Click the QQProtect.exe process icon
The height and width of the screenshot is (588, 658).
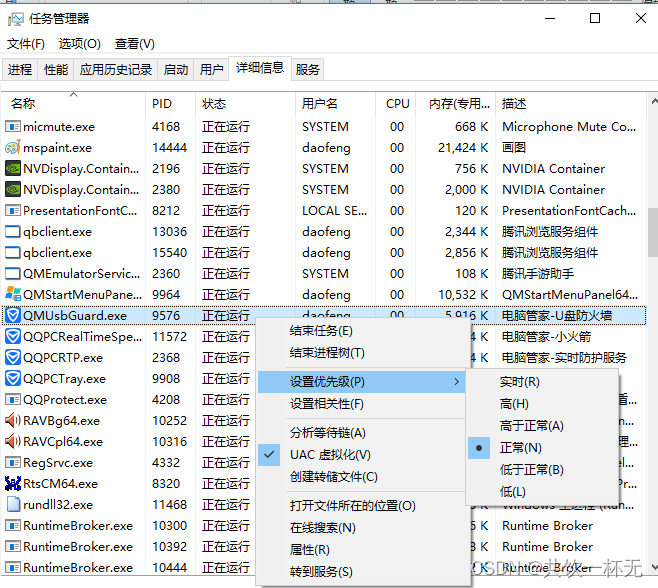[13, 399]
